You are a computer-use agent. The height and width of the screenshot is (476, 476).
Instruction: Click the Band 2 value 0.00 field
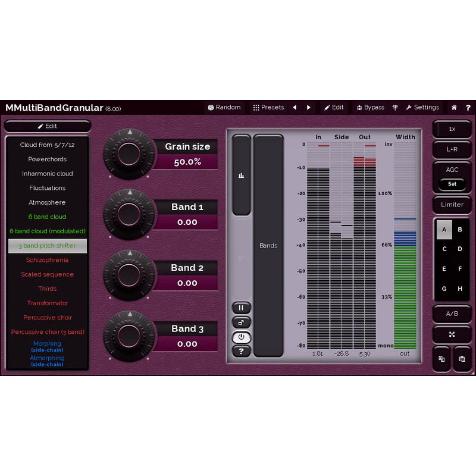(187, 283)
